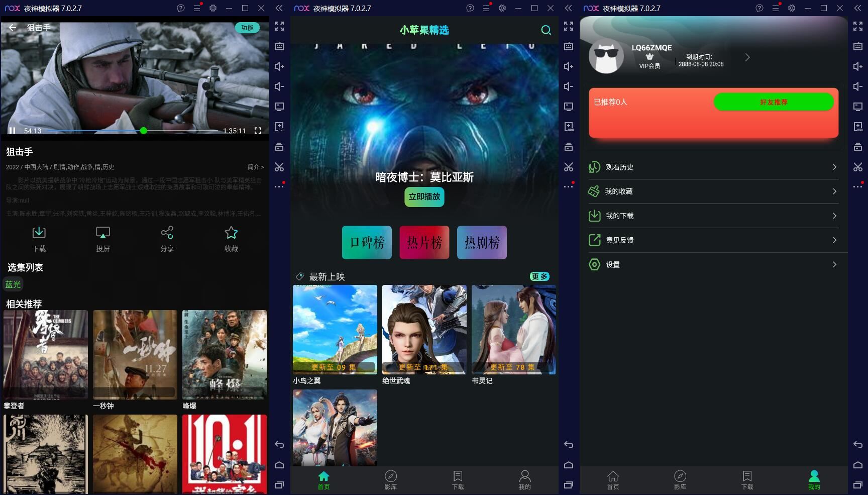Move the green playback progress knob
This screenshot has width=868, height=495.
144,131
